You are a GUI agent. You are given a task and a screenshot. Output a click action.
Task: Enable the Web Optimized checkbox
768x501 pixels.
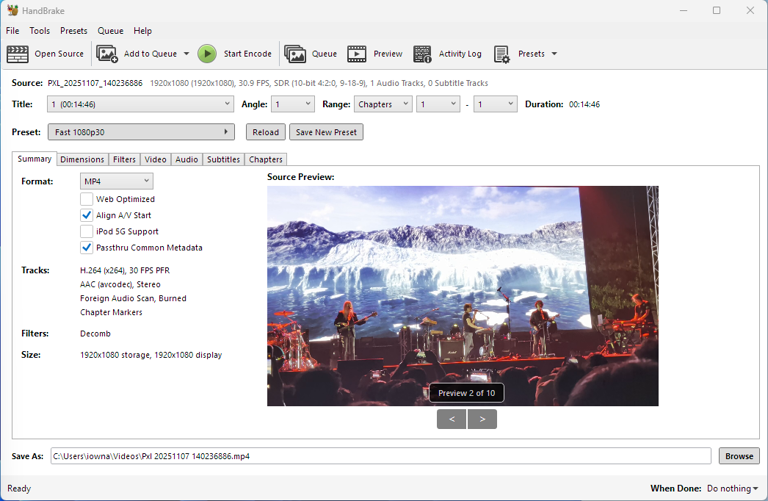point(87,199)
